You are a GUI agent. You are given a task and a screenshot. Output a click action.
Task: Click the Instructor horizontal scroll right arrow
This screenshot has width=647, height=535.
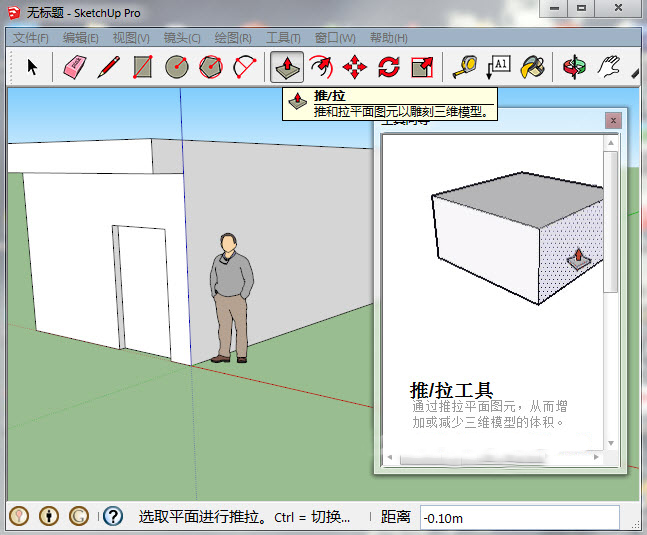[596, 457]
